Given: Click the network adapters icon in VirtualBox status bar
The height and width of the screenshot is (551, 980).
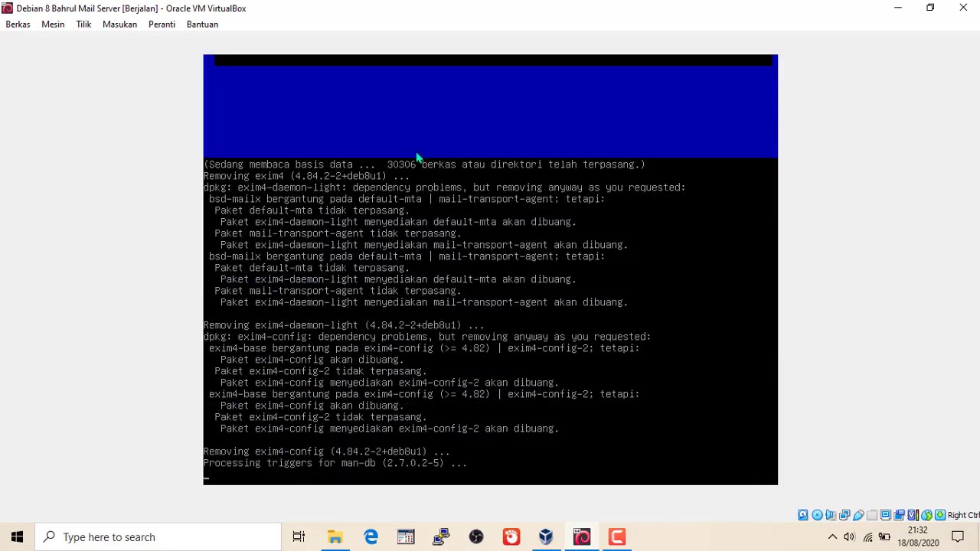Looking at the screenshot, I should coord(844,515).
